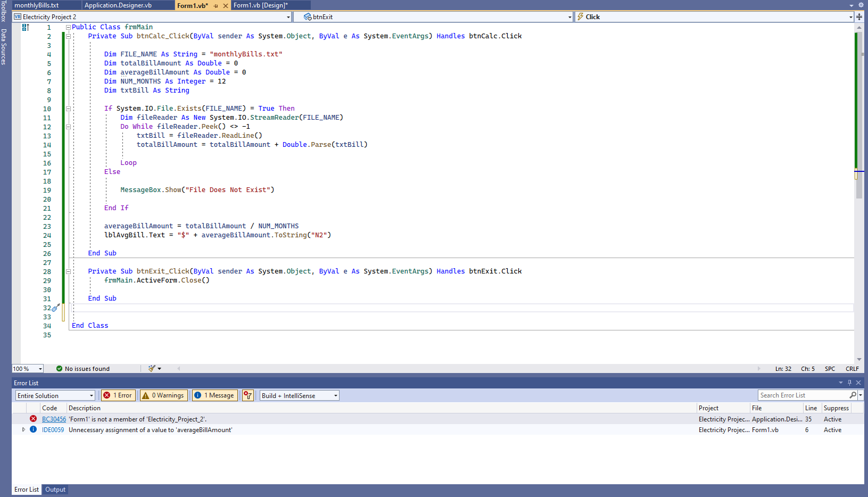The image size is (868, 497).
Task: Click the editor scroll down arrow
Action: tap(859, 359)
